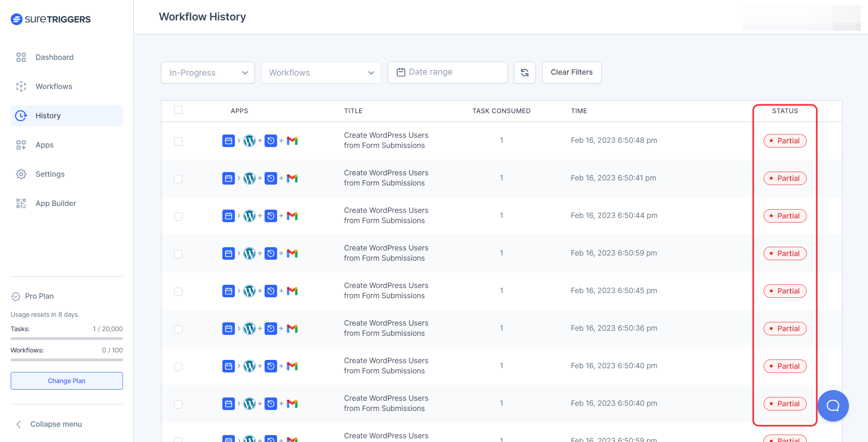Click the Settings gear icon in sidebar
Screen dimensions: 868x442
point(21,174)
